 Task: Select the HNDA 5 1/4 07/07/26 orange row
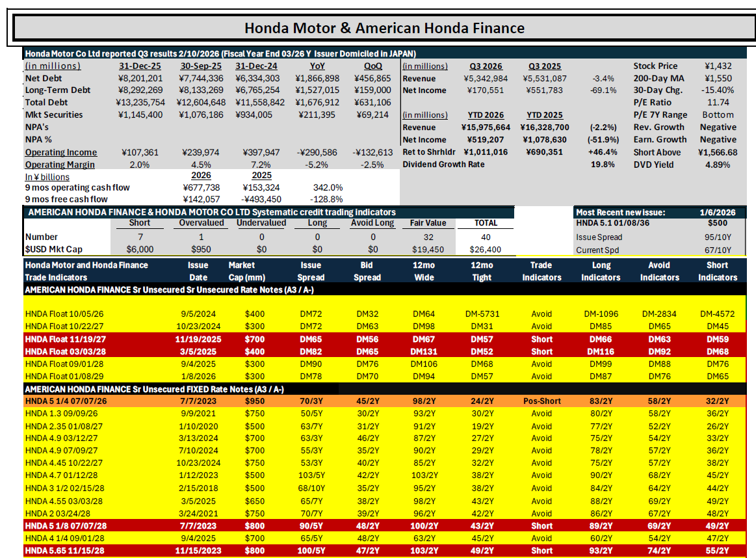[x=384, y=401]
